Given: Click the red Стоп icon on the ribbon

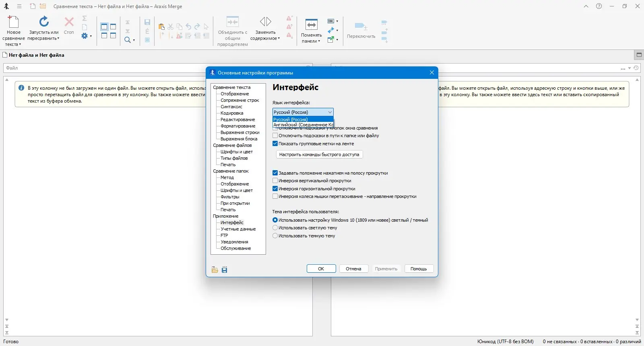Looking at the screenshot, I should (x=69, y=22).
